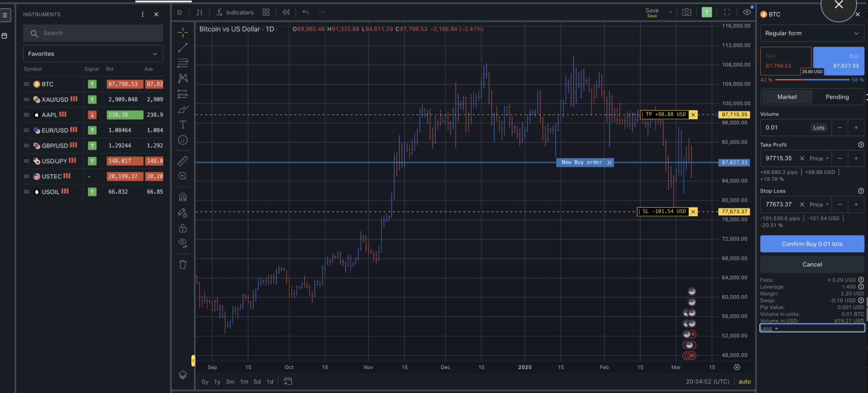The width and height of the screenshot is (868, 393).
Task: Open the layout grid icon in toolbar
Action: point(266,12)
